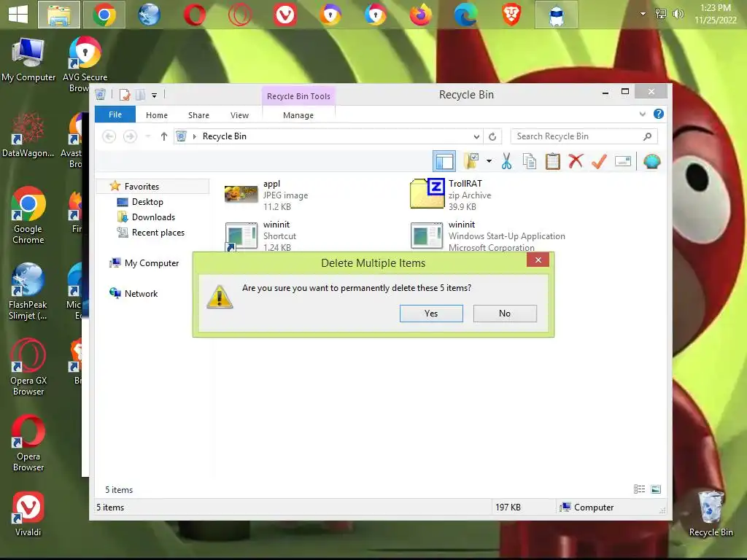Click the Recycle Bin icon in title bar
This screenshot has height=560, width=747.
(101, 94)
